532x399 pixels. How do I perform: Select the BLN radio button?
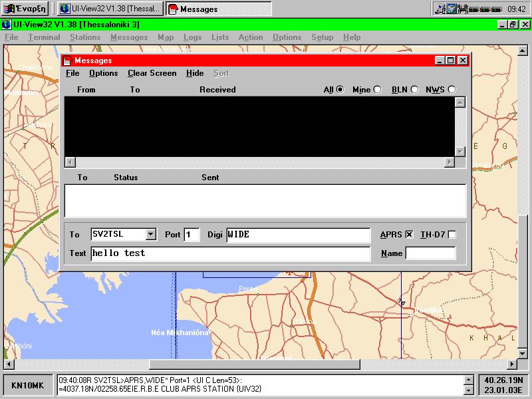point(414,90)
